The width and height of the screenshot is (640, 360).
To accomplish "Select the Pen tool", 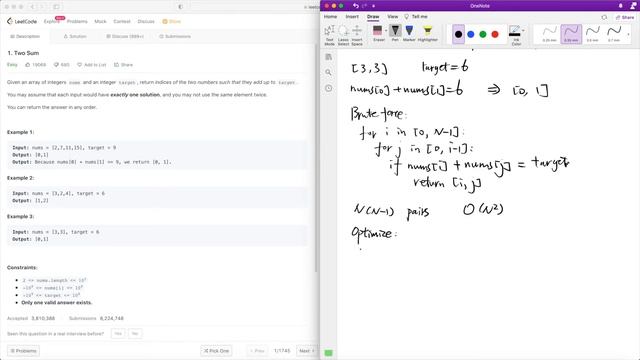I will pos(395,33).
